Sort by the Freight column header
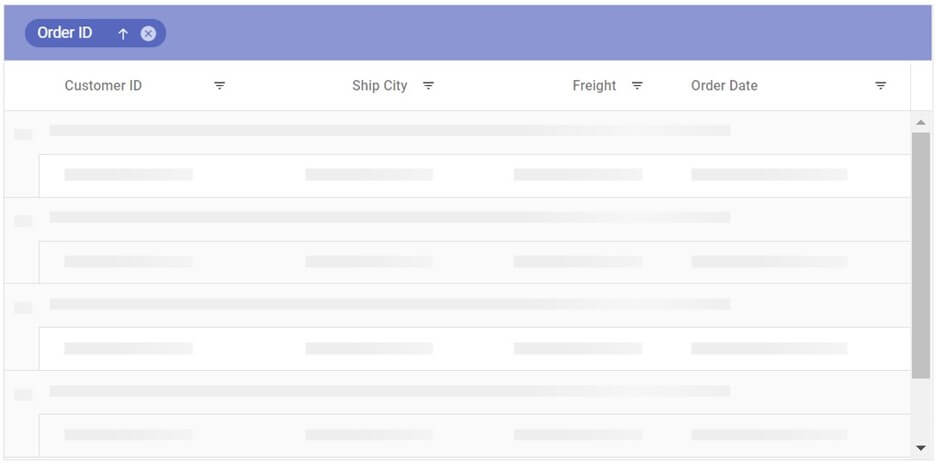Screen dimensions: 936x468 [x=594, y=86]
